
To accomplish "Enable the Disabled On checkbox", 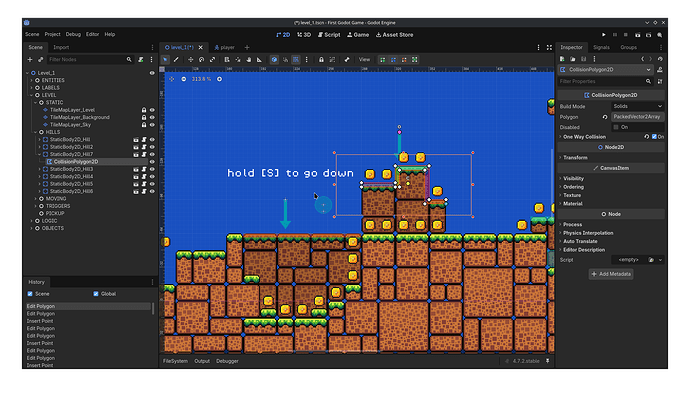I will 616,127.
